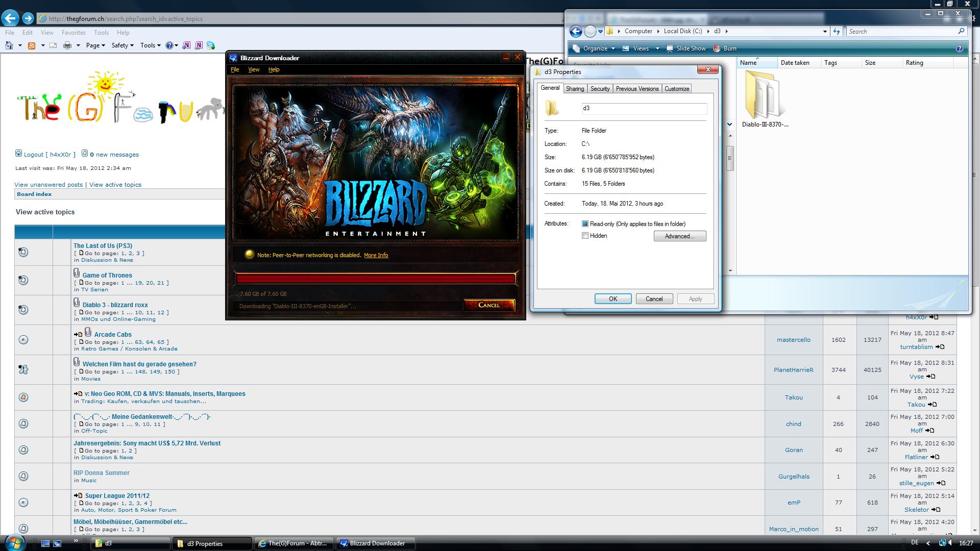Open Safety dropdown in IE command bar
The width and height of the screenshot is (980, 551).
coord(122,45)
